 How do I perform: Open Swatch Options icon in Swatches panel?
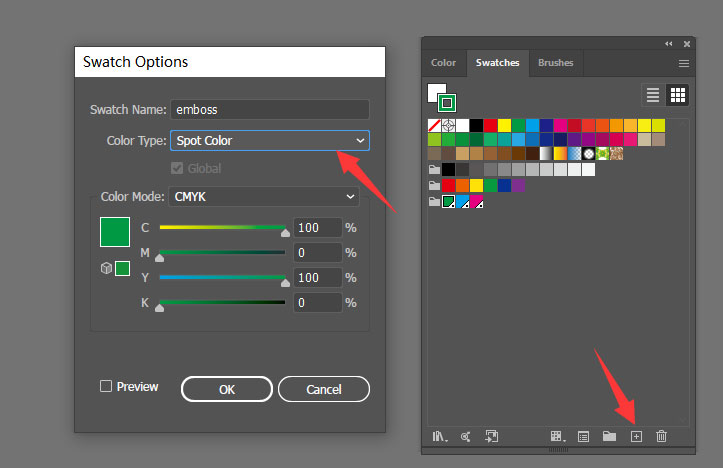click(583, 436)
